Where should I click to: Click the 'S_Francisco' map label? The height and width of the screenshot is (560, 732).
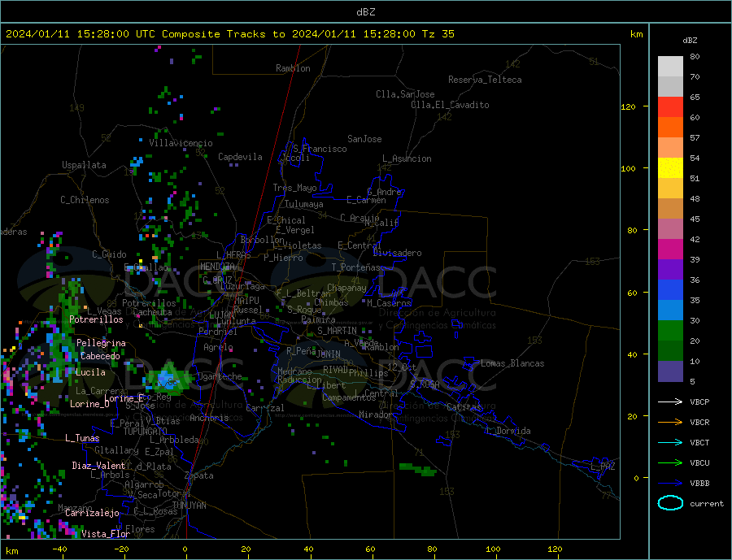(320, 150)
